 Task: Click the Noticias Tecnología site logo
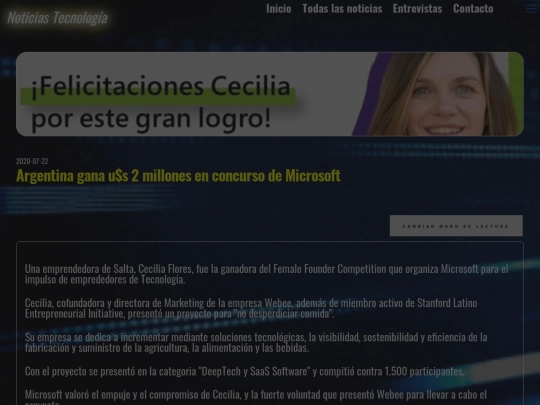tap(57, 18)
